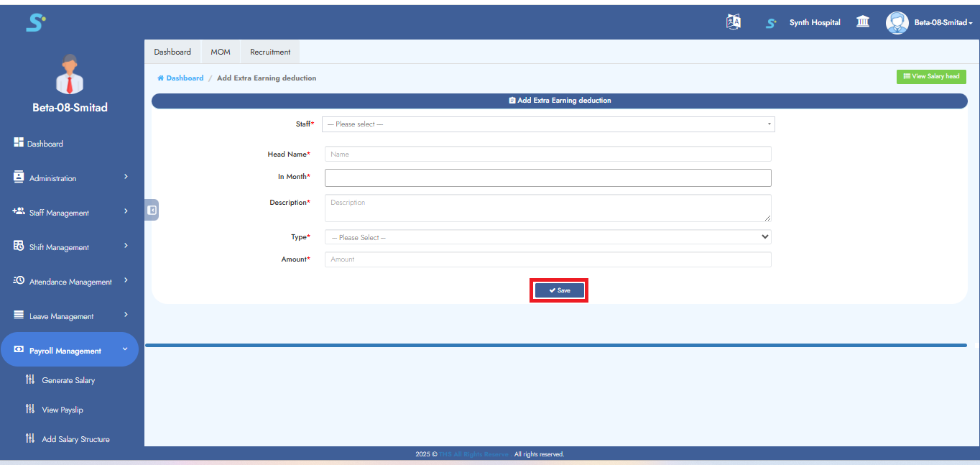Click the Shift Management calendar icon
The height and width of the screenshot is (465, 980).
(19, 247)
